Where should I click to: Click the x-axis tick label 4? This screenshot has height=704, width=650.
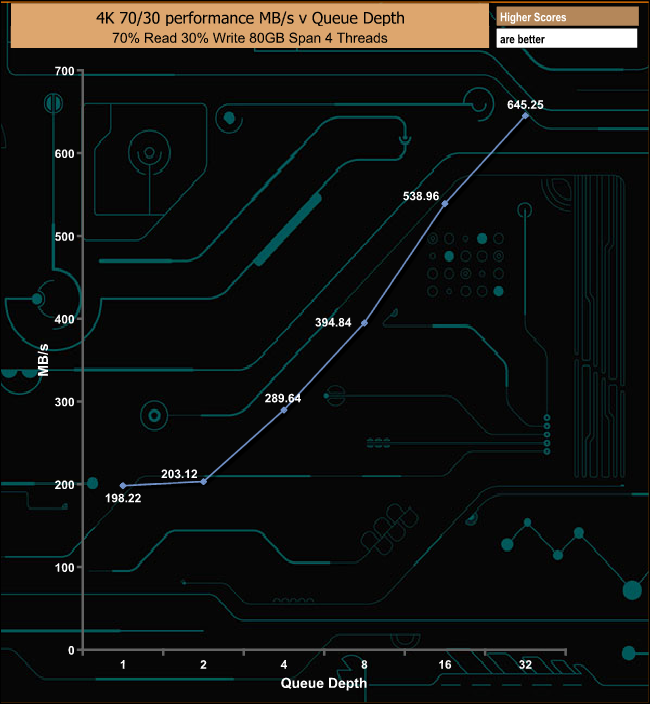coord(284,665)
